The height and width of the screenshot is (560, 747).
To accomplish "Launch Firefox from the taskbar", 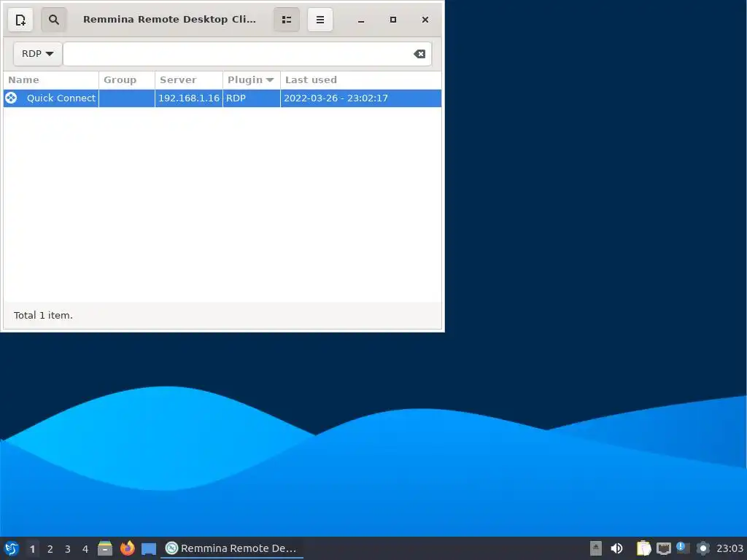I will tap(127, 548).
